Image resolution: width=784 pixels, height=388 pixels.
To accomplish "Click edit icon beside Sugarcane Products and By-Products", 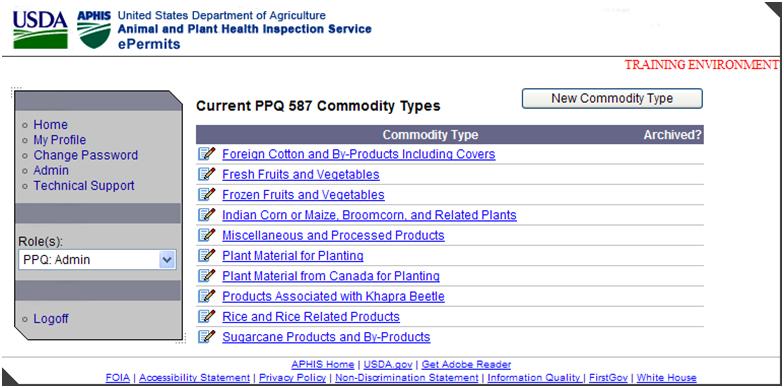I will coord(206,336).
